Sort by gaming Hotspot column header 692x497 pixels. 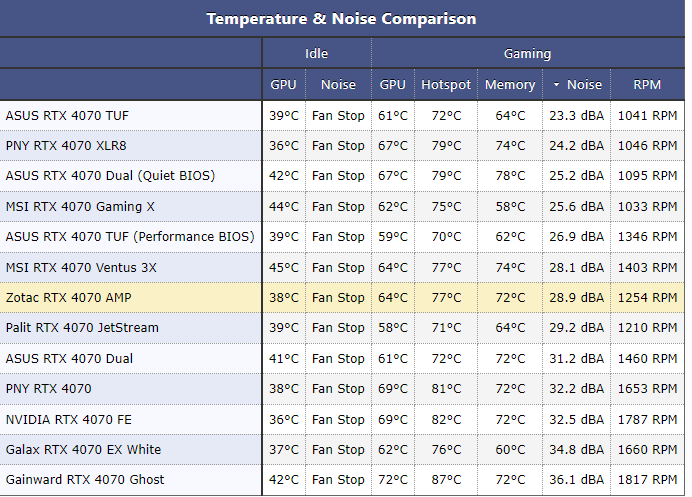click(445, 85)
